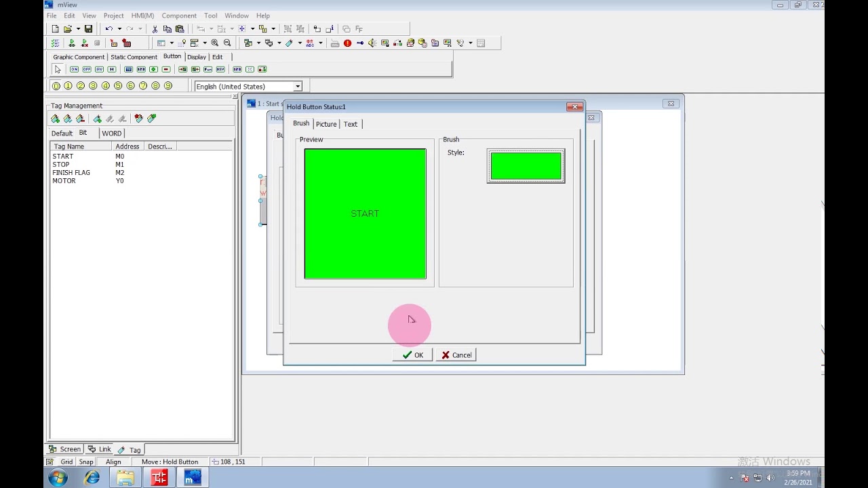868x488 pixels.
Task: Expand the Undo history dropdown arrow
Action: [119, 29]
